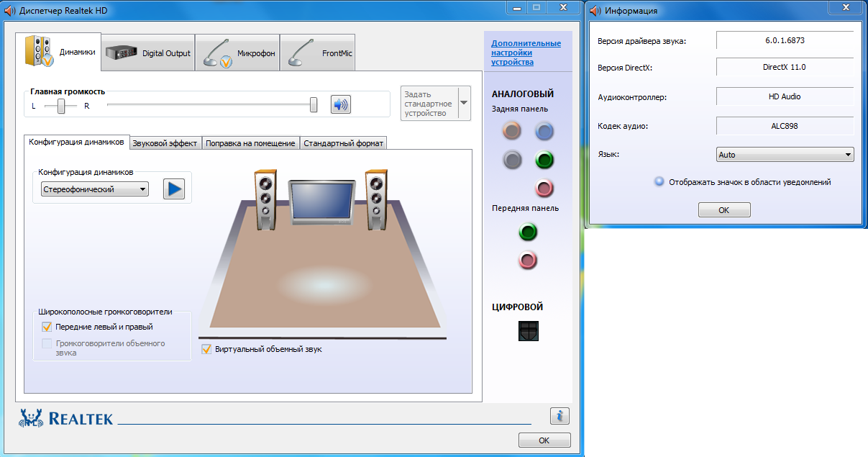Screen dimensions: 868x457
Task: Click the right speaker in the room preview
Action: click(x=375, y=199)
